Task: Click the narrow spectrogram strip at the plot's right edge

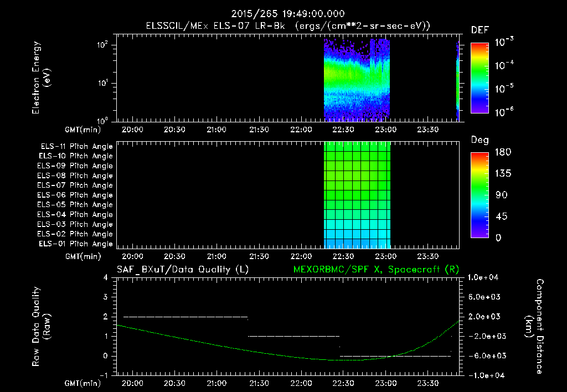Action: 457,81
